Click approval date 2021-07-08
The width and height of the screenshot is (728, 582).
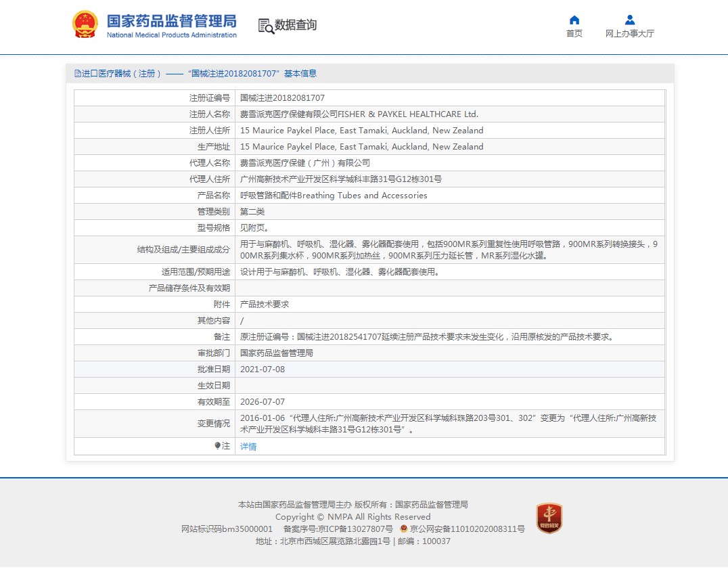[263, 370]
